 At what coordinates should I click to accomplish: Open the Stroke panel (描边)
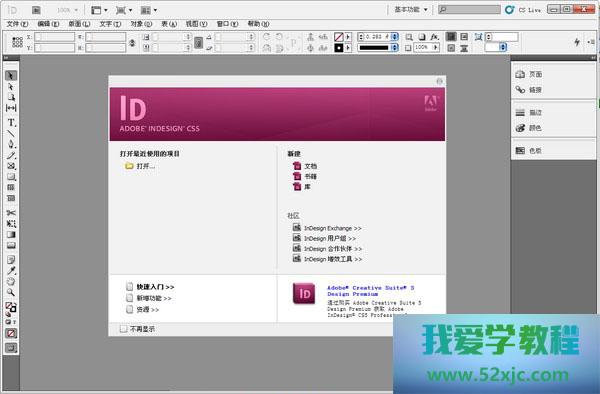528,112
